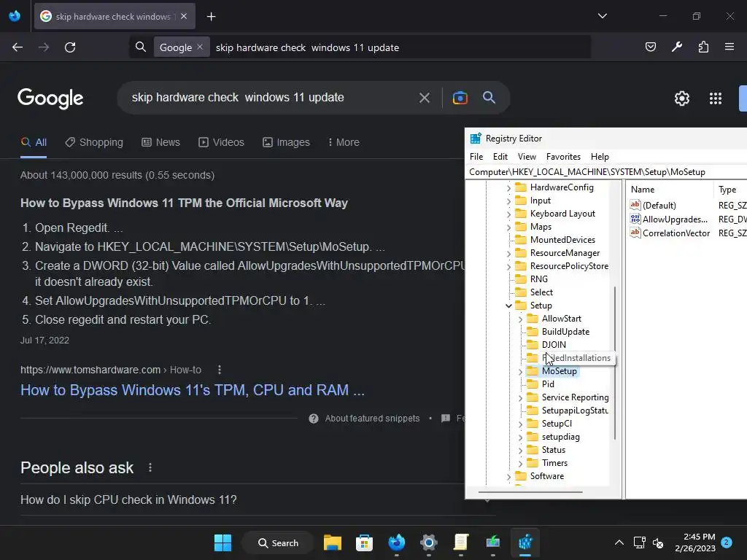Open the Registry Editor Help menu
The image size is (747, 560).
point(600,157)
